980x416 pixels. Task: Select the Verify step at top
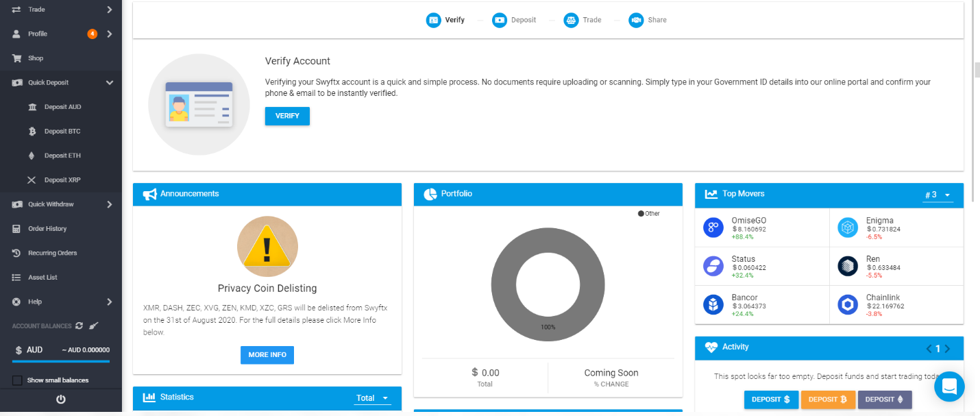coord(445,20)
